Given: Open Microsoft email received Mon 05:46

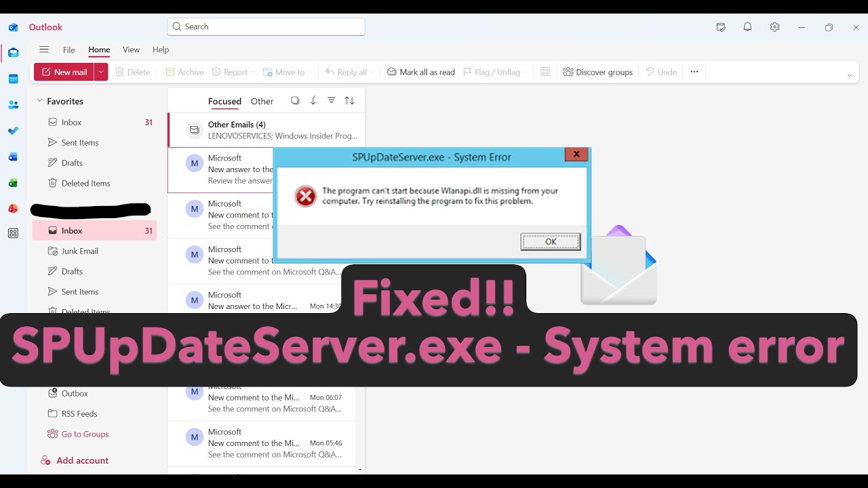Looking at the screenshot, I should tap(262, 443).
